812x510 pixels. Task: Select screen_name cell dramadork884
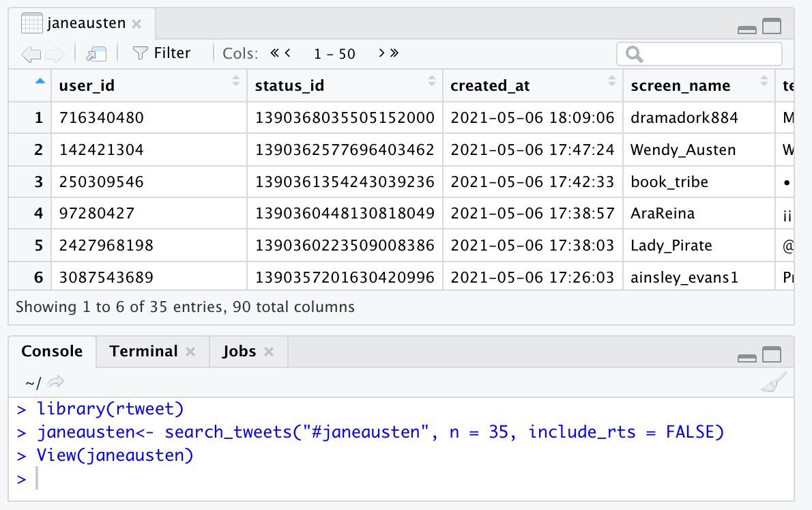(699, 117)
